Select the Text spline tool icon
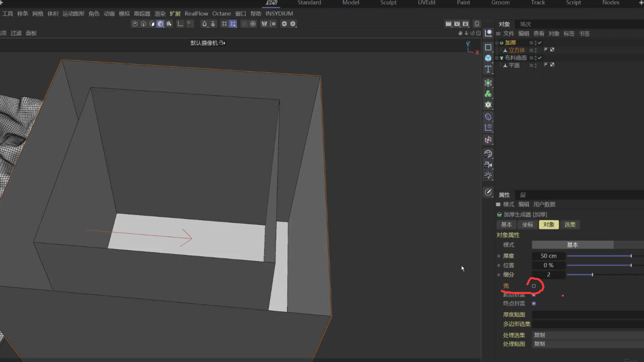The image size is (644, 362). (x=488, y=69)
